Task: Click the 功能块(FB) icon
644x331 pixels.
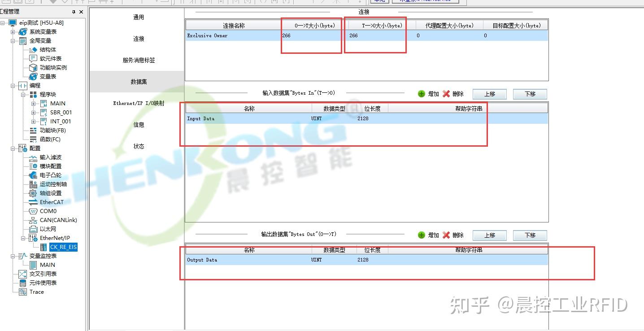Action: click(x=33, y=131)
